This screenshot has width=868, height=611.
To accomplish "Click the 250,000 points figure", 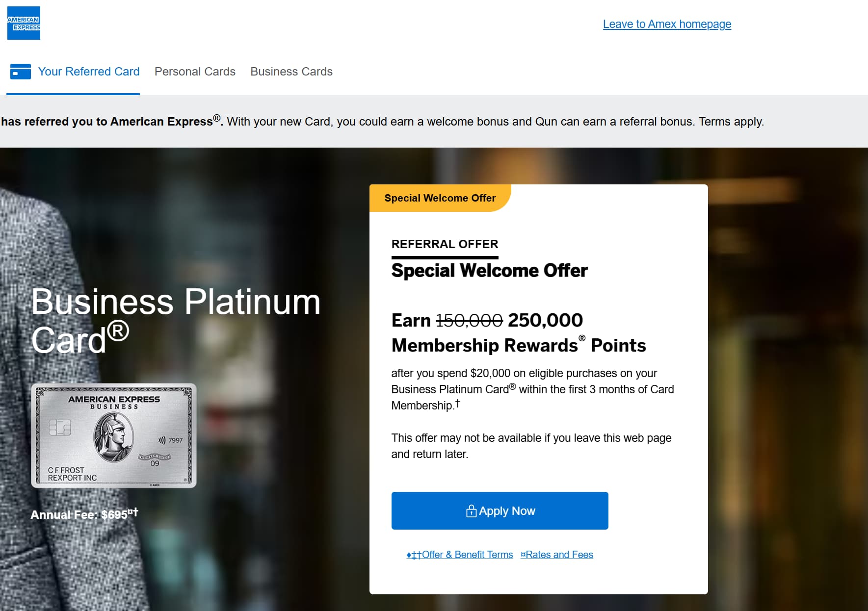I will click(x=545, y=320).
